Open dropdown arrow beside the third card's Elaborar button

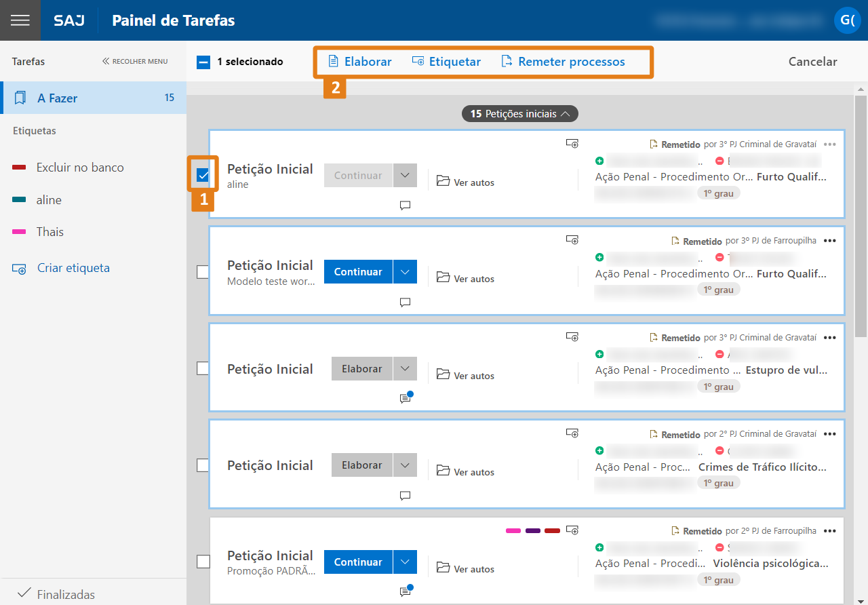[405, 369]
